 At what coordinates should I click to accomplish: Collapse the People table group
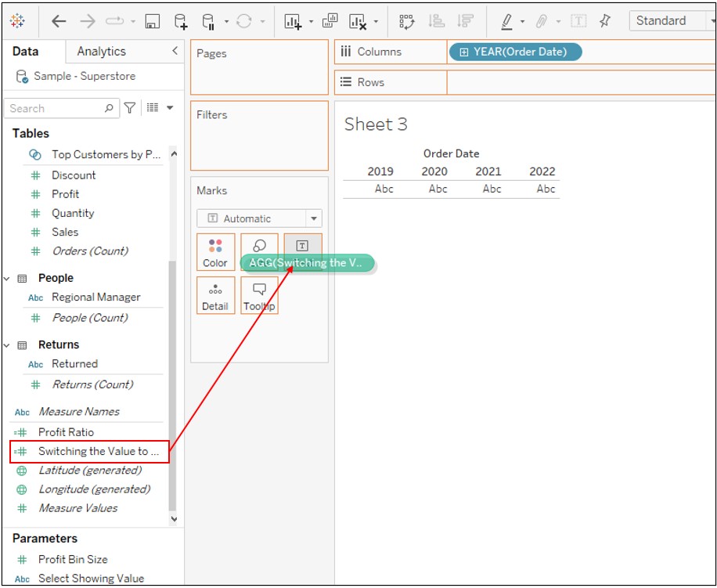[7, 278]
